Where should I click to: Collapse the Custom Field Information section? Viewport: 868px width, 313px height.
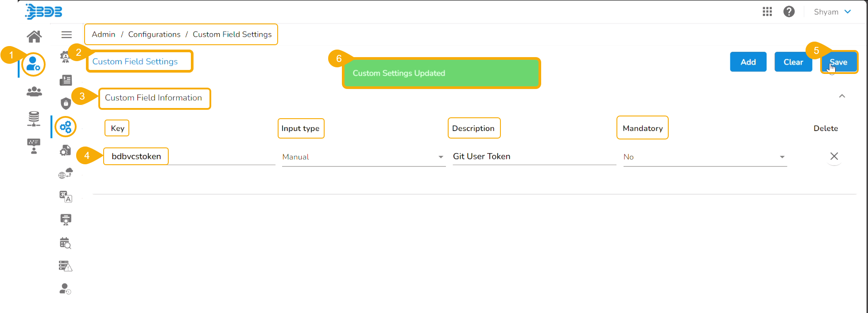(x=842, y=96)
